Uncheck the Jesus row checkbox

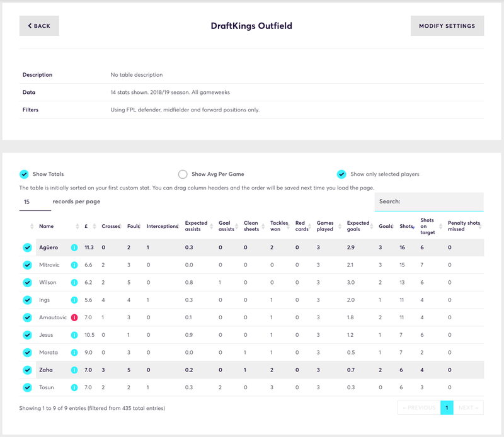pos(27,335)
